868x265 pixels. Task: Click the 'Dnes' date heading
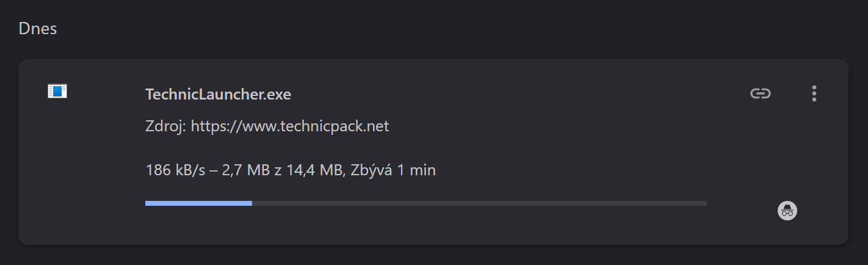click(37, 29)
